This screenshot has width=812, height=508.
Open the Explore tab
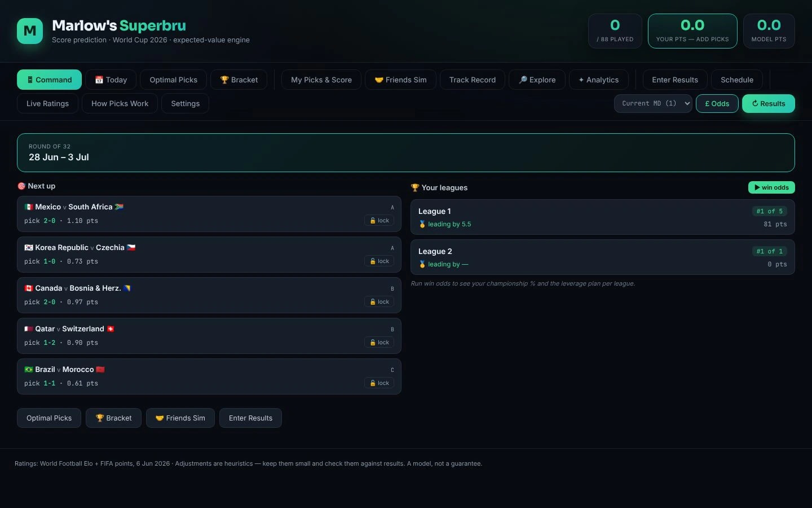click(537, 80)
